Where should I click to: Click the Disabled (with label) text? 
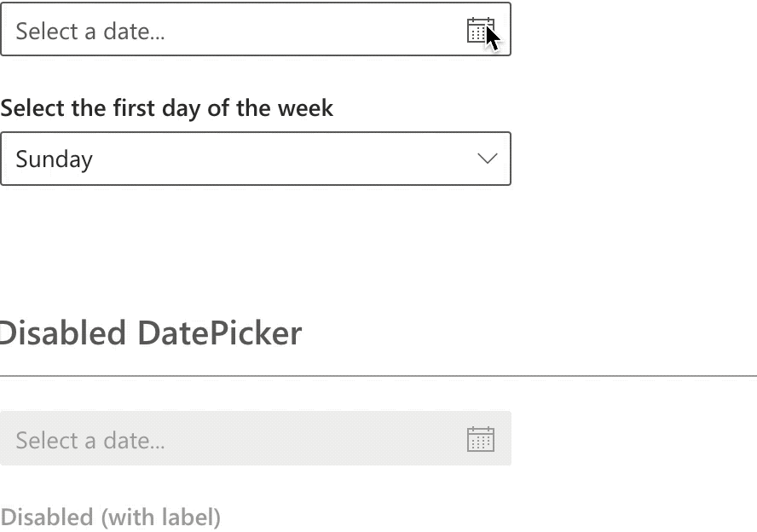click(x=111, y=517)
